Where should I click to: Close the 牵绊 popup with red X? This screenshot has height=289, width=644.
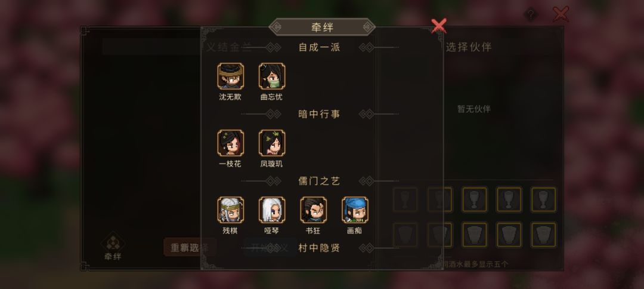(439, 26)
